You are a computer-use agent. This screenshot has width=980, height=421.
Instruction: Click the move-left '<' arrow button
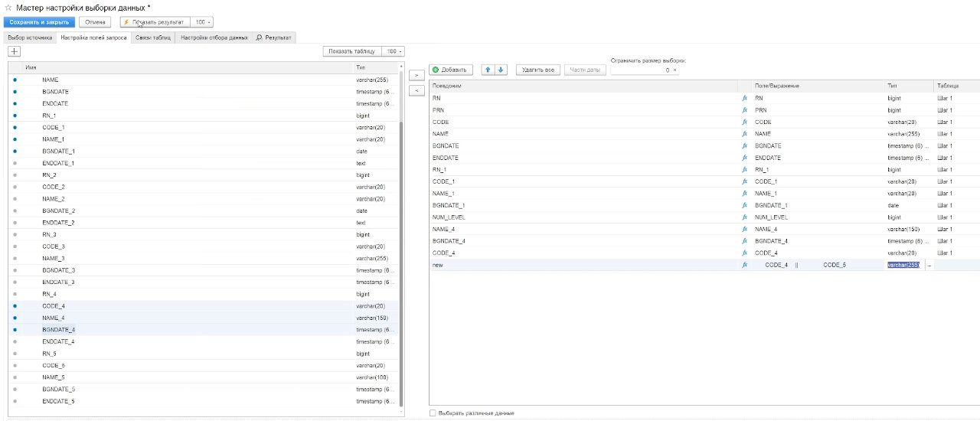(416, 90)
